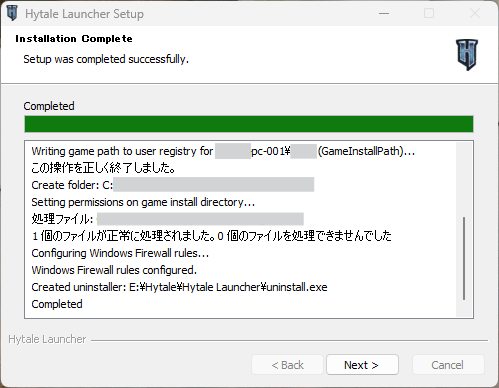The height and width of the screenshot is (388, 499).
Task: Select the 'Create folder: C:' log line
Action: pos(173,185)
